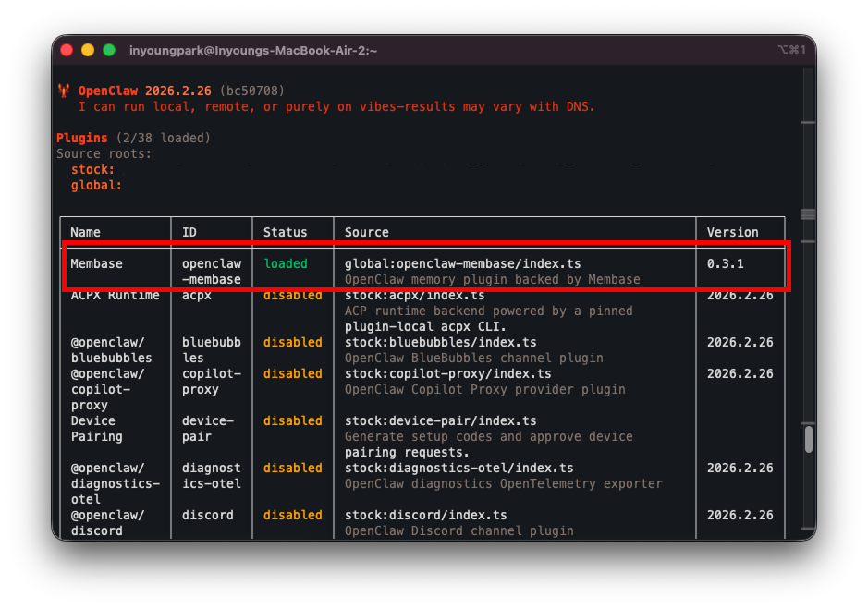This screenshot has height=609, width=868.
Task: Click the Version column header
Action: point(733,231)
